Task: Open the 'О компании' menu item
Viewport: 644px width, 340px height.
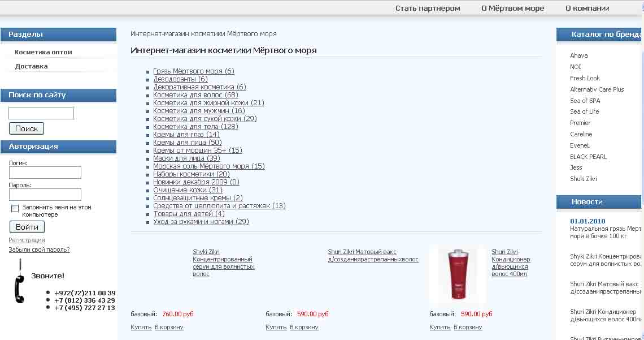Action: coord(588,8)
